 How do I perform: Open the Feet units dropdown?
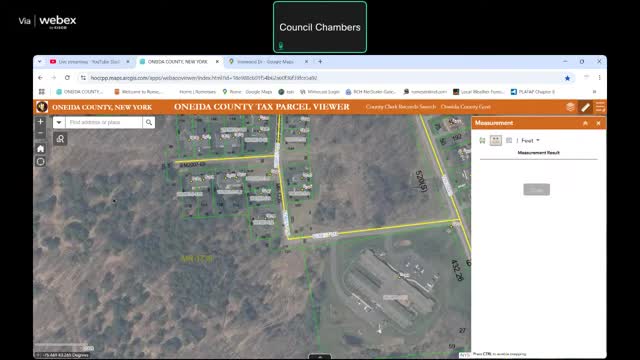tap(530, 140)
